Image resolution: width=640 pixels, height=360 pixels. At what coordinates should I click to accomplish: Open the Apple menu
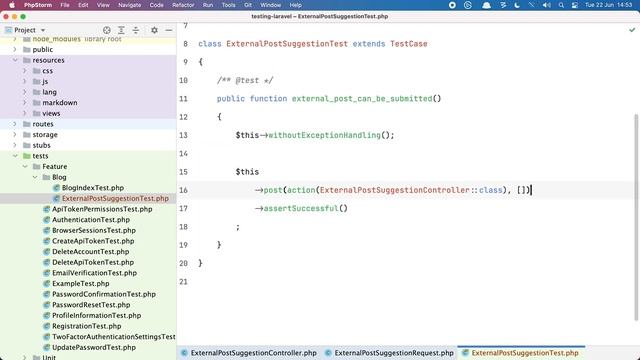(x=12, y=5)
